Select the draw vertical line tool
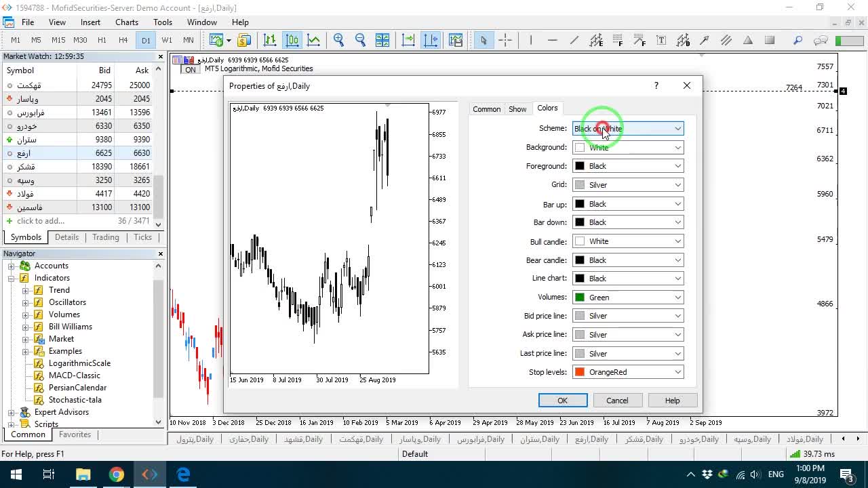868x488 pixels. click(x=531, y=40)
